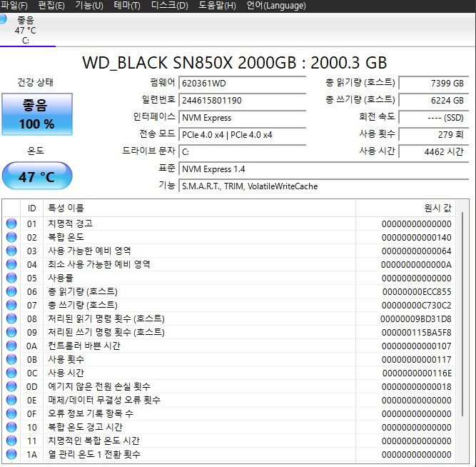
Task: Click the serial number field 244615801190
Action: (x=243, y=100)
